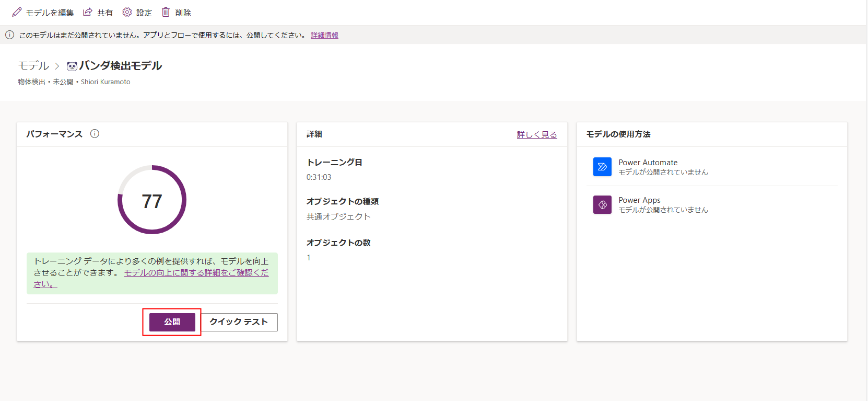The image size is (868, 401).
Task: Click the breadcrumb chevron separator
Action: tap(57, 66)
